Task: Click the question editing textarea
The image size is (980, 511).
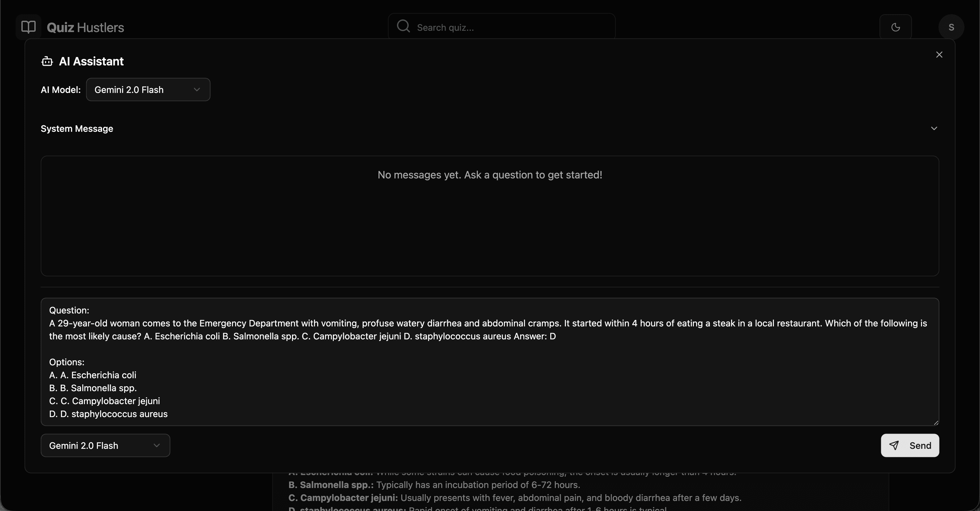Action: [x=490, y=361]
